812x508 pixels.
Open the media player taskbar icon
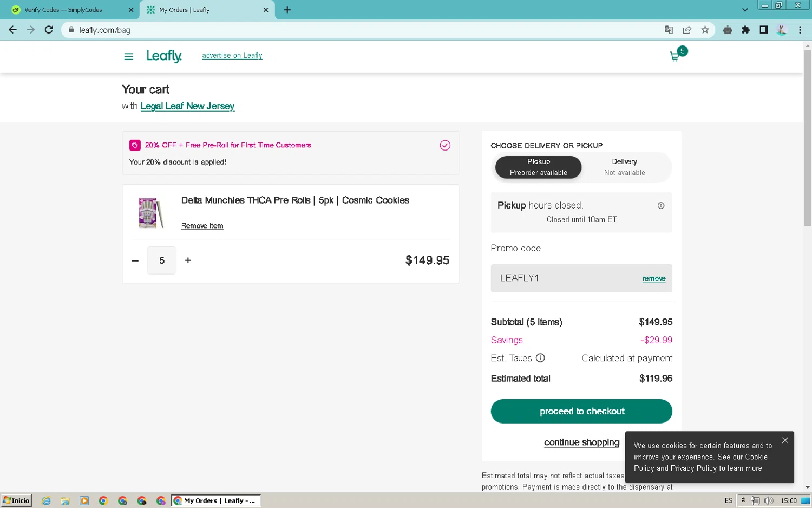84,500
